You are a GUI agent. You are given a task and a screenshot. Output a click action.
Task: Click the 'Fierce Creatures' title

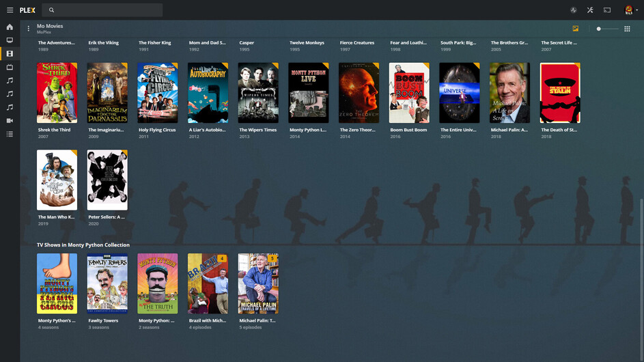(357, 43)
